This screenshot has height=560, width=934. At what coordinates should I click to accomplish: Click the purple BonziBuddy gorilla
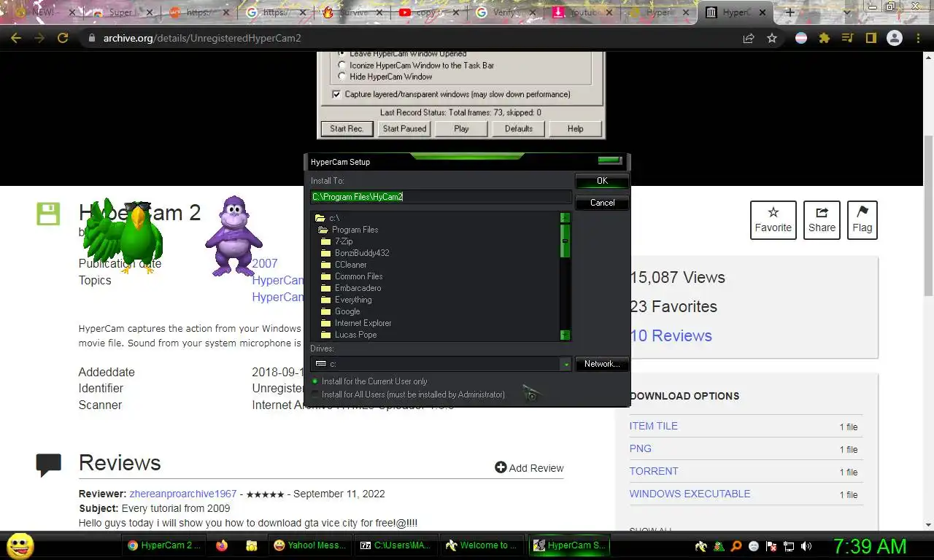pyautogui.click(x=233, y=236)
